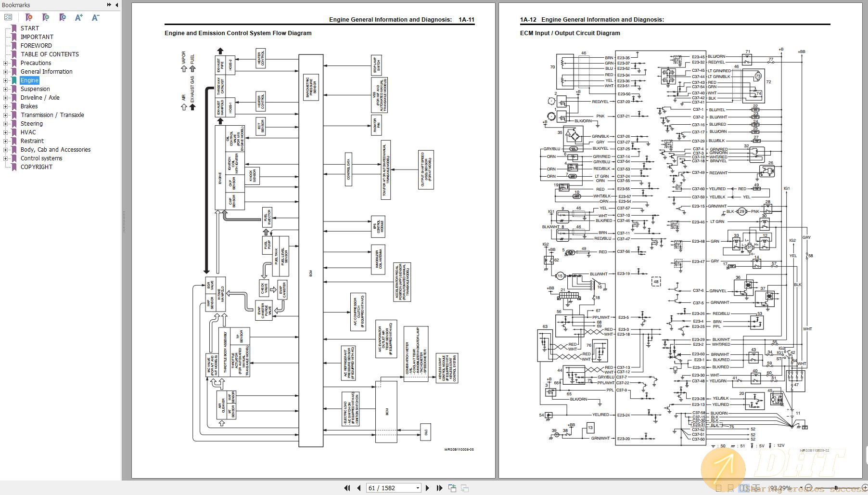Click the next view icon
868x495 pixels.
point(465,488)
